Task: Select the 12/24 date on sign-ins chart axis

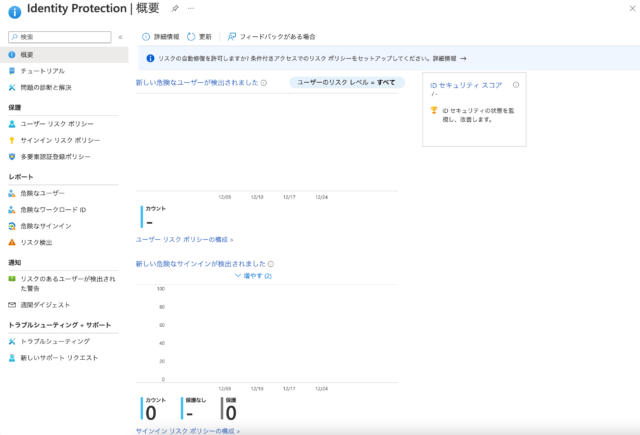Action: (321, 389)
